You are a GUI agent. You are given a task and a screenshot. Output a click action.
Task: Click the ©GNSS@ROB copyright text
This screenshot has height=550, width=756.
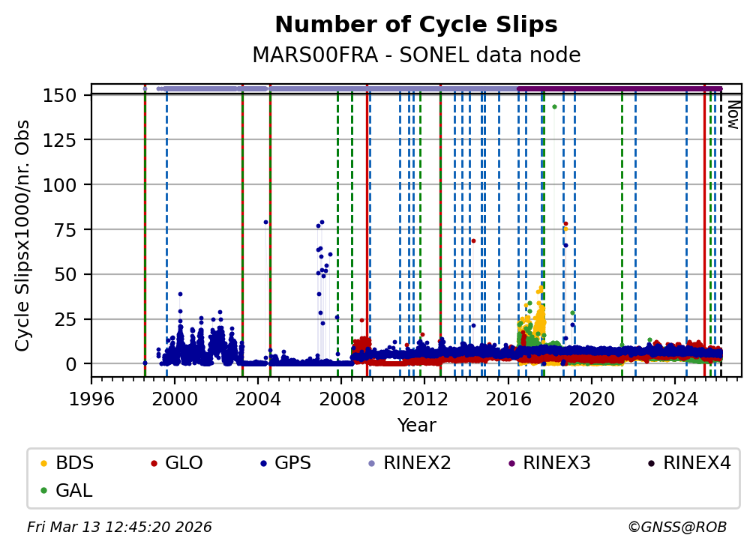tap(676, 528)
